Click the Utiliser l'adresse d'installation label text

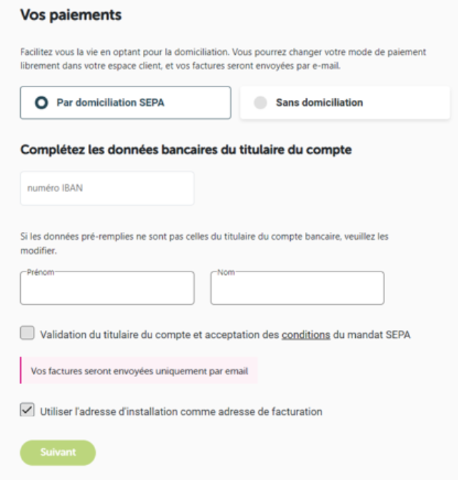(181, 412)
